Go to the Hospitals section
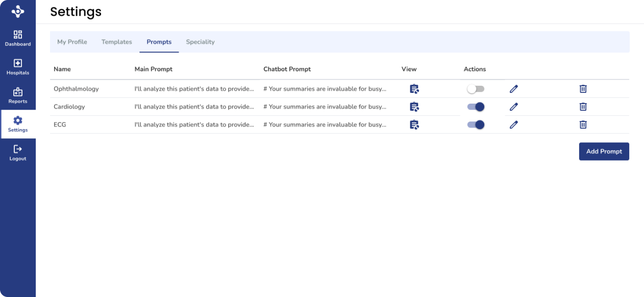Viewport: 644px width, 297px height. coord(18,67)
